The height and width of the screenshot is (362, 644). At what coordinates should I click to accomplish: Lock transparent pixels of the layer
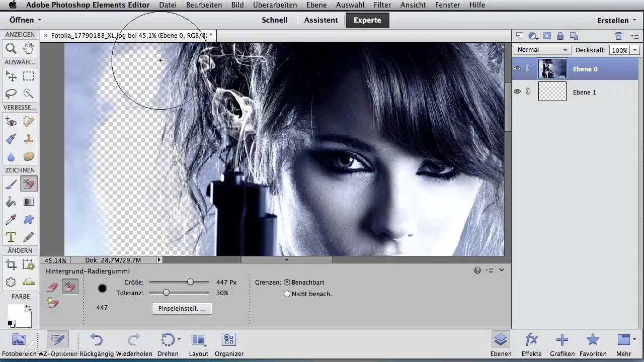tap(573, 36)
